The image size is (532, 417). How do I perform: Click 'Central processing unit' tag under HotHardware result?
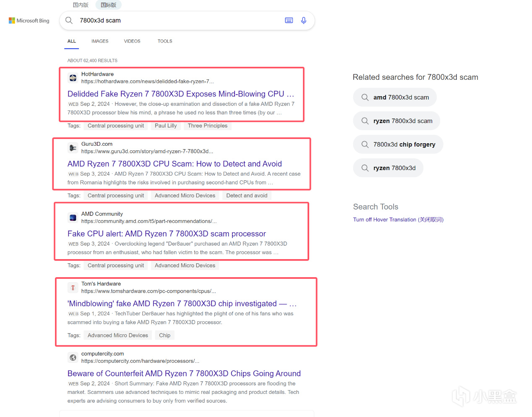pos(116,126)
